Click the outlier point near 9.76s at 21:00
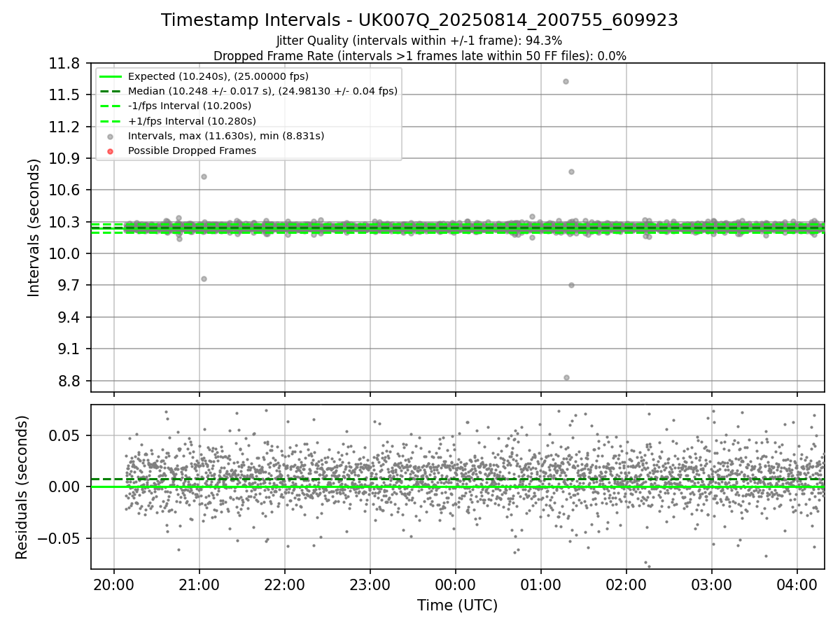The image size is (840, 630). [204, 279]
